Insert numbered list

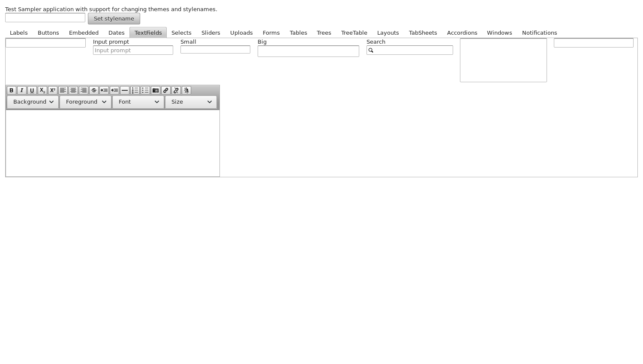click(x=135, y=90)
